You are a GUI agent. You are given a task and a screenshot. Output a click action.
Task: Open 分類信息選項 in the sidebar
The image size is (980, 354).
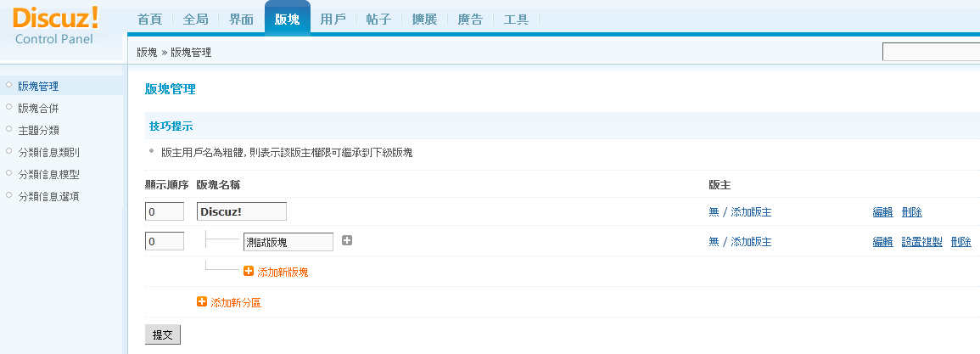(x=48, y=196)
